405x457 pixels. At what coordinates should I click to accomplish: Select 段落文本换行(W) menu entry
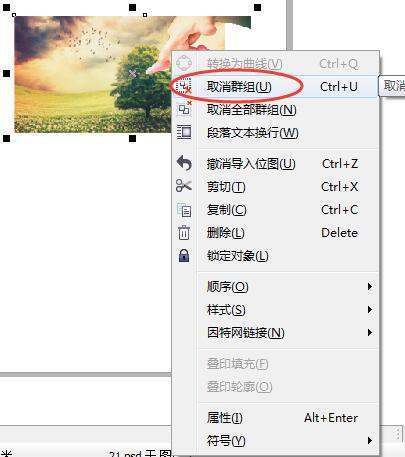click(x=252, y=133)
